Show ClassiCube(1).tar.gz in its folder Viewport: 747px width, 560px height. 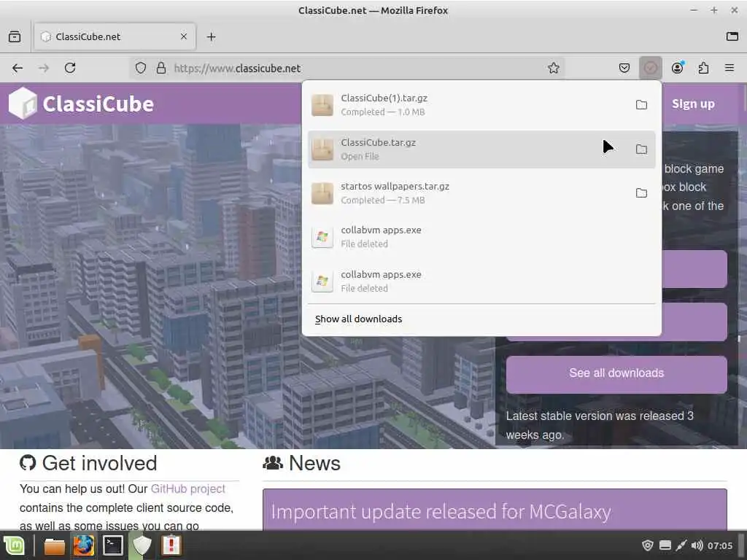641,105
